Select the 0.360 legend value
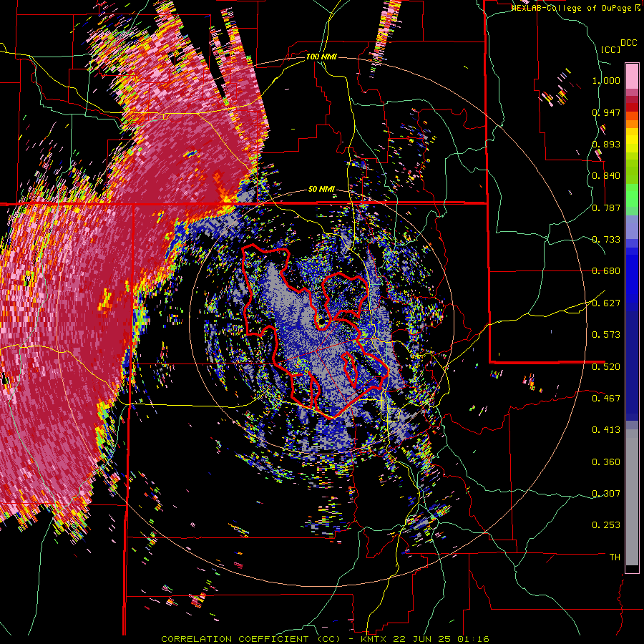The height and width of the screenshot is (644, 644). (606, 462)
